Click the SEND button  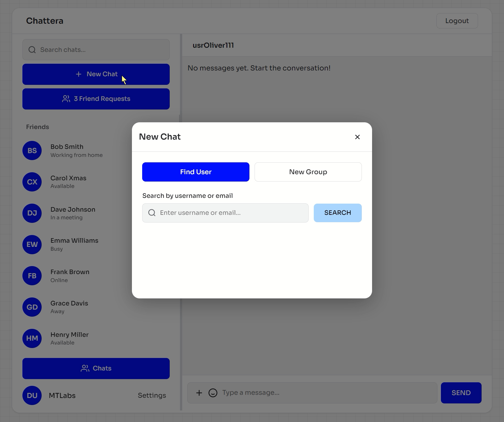click(x=461, y=393)
